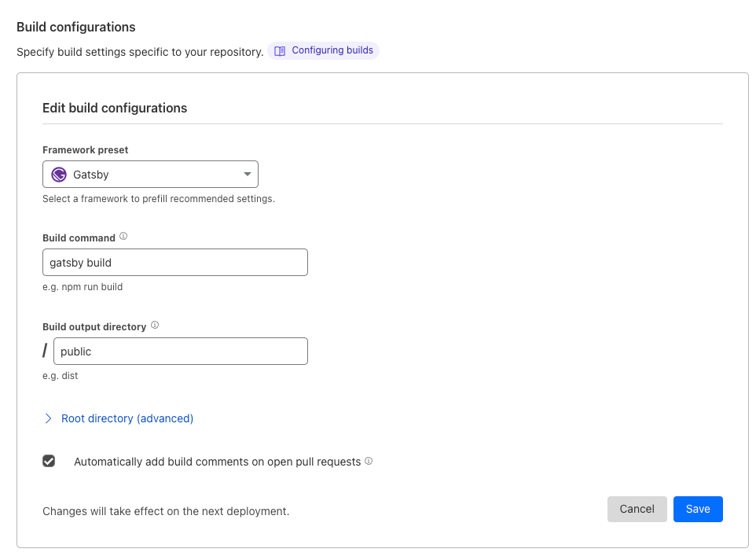Screen dimensions: 756x556
Task: Expand Root directory (advanced) section
Action: (127, 418)
